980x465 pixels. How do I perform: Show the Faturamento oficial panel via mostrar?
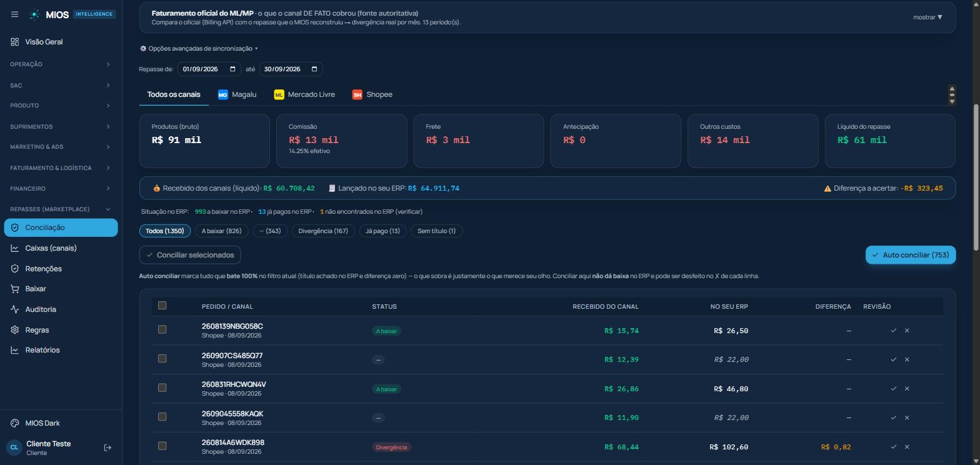pos(927,17)
